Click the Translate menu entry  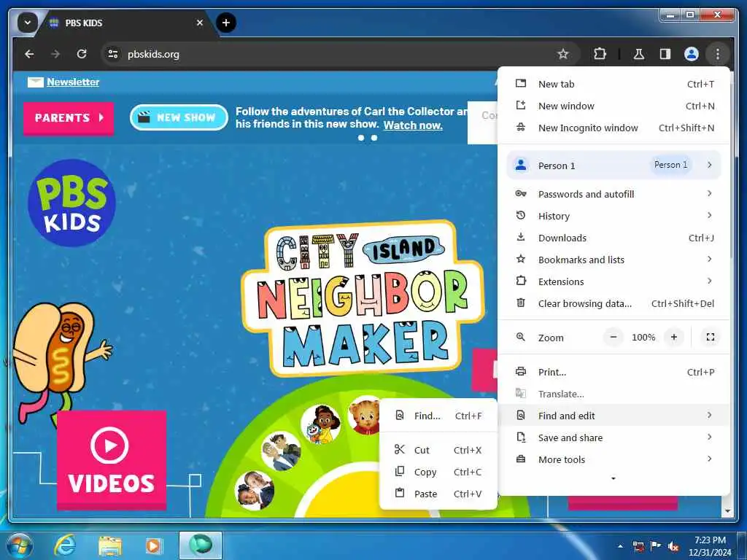point(614,394)
